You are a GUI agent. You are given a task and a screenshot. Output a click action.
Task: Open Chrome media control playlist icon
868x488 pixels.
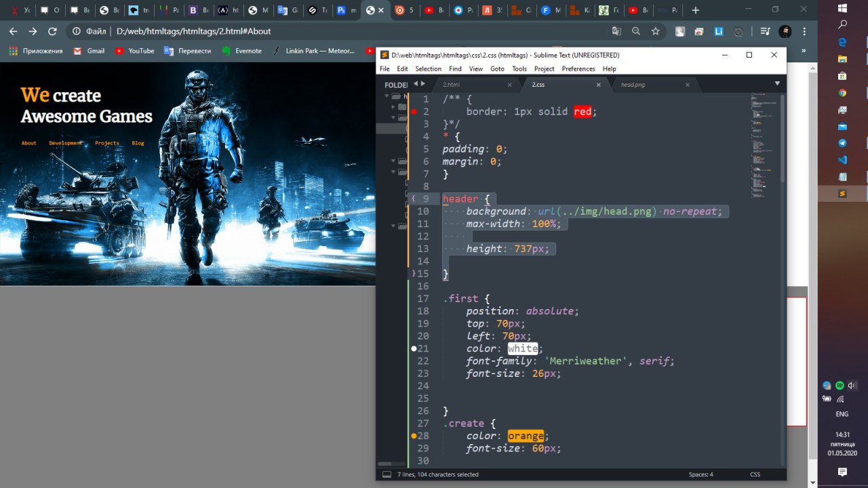click(765, 31)
